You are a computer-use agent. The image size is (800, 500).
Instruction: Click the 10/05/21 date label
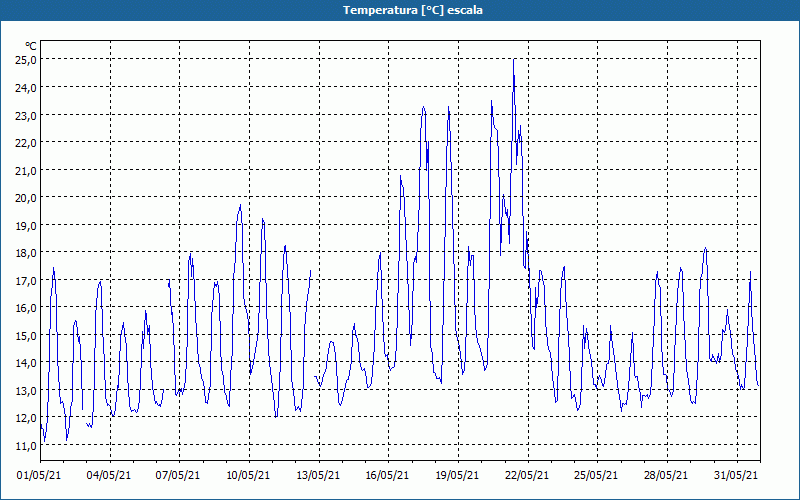coord(248,476)
